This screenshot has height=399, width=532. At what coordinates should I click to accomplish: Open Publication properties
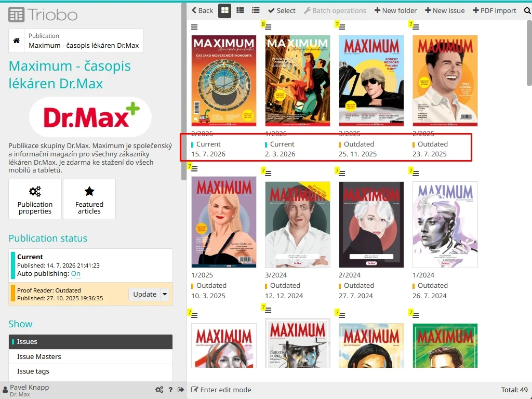point(35,199)
